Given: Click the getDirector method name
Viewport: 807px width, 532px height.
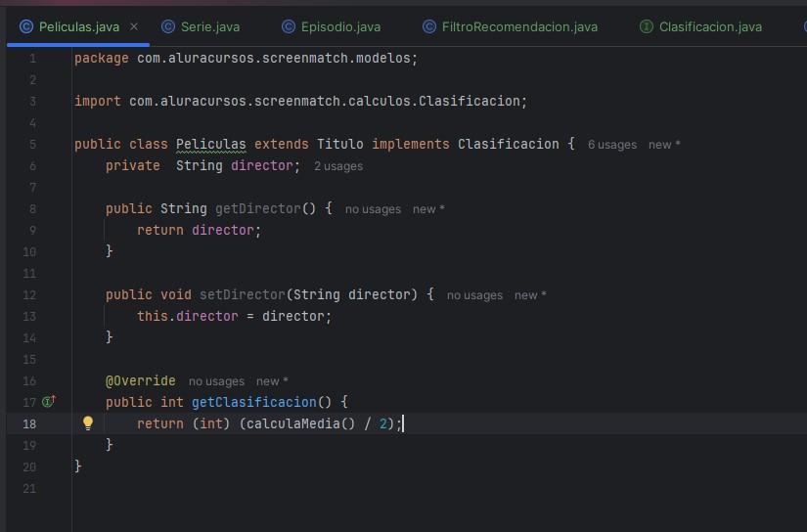Looking at the screenshot, I should pyautogui.click(x=257, y=209).
